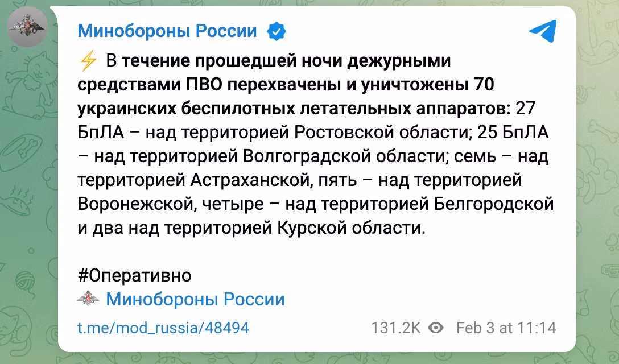Click the 131.2K view counter
Screen dimensions: 619x364
(x=396, y=328)
